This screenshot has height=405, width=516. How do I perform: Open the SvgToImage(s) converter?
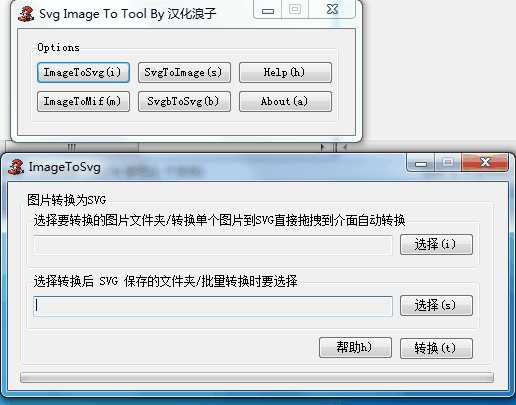[x=184, y=72]
